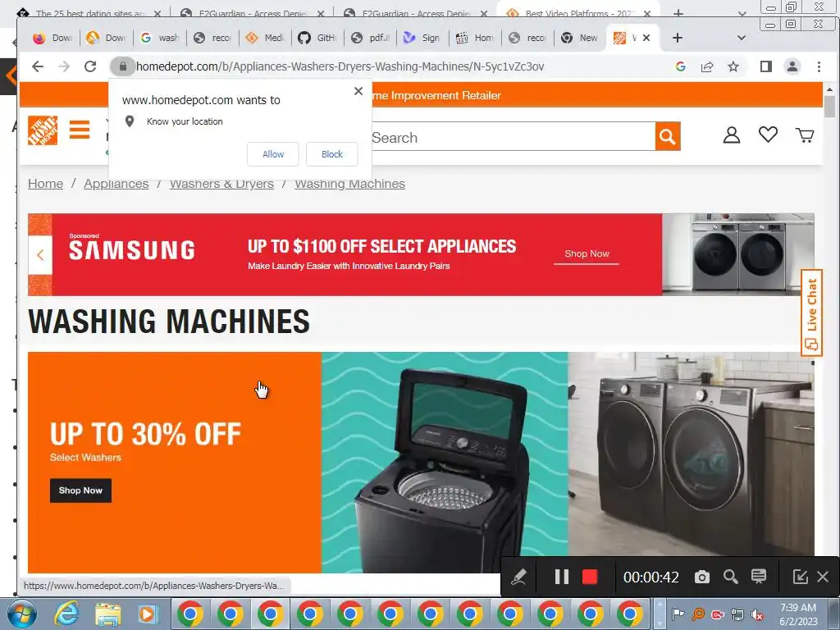Viewport: 840px width, 630px height.
Task: Open a new tab with the plus button
Action: [677, 38]
